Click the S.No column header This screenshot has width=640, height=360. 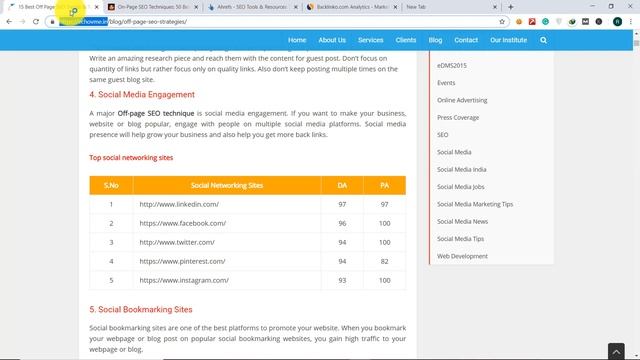(111, 185)
